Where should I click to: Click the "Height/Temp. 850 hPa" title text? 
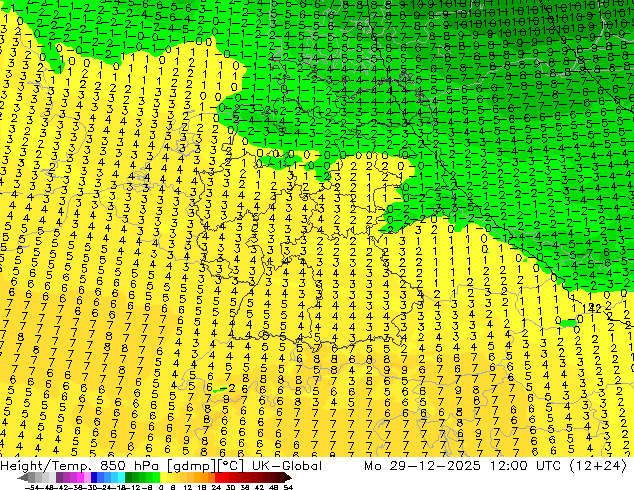coord(80,466)
